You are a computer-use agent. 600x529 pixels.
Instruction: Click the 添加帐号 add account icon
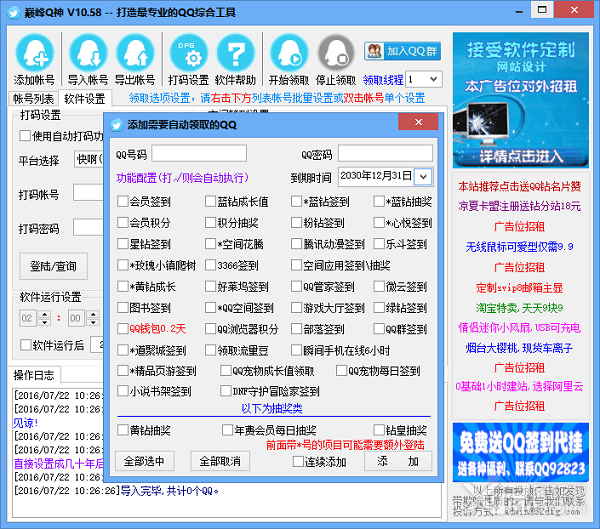click(34, 54)
